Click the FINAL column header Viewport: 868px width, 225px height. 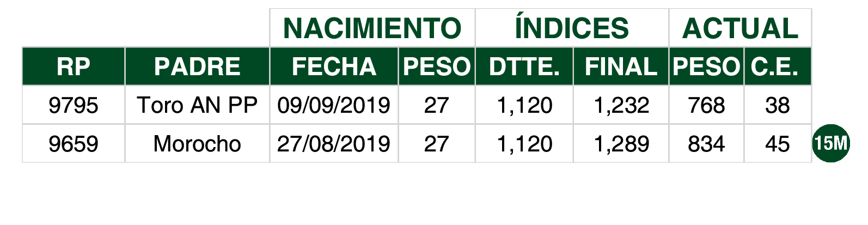tap(621, 66)
